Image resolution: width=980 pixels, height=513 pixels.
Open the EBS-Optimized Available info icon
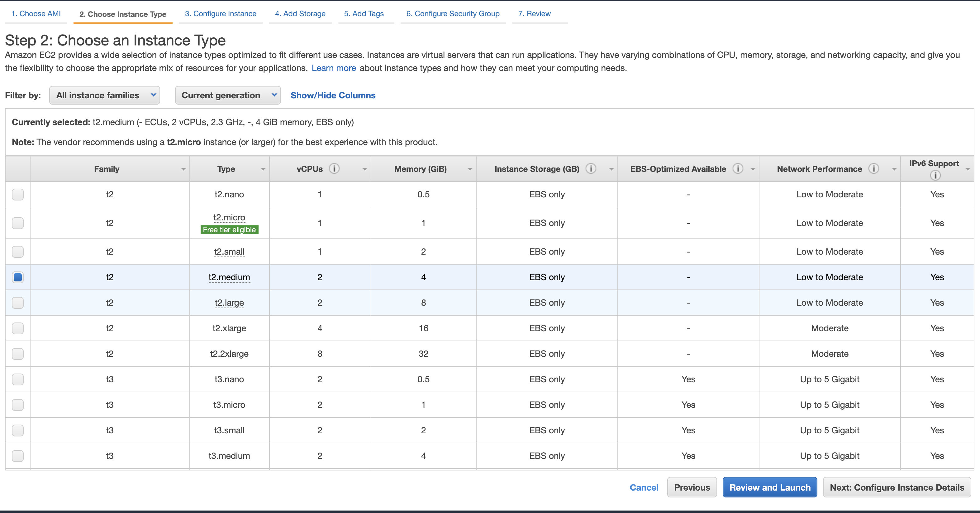(738, 168)
